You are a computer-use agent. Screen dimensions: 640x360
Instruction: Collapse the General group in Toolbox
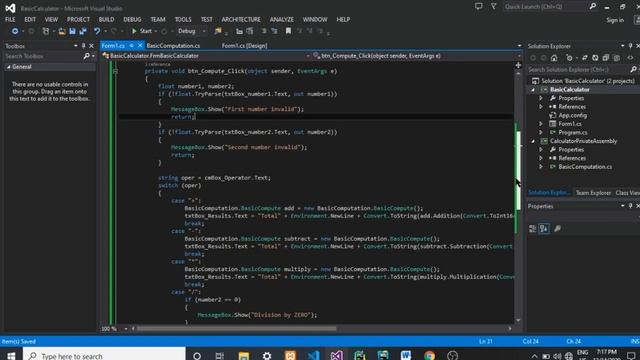pos(9,67)
